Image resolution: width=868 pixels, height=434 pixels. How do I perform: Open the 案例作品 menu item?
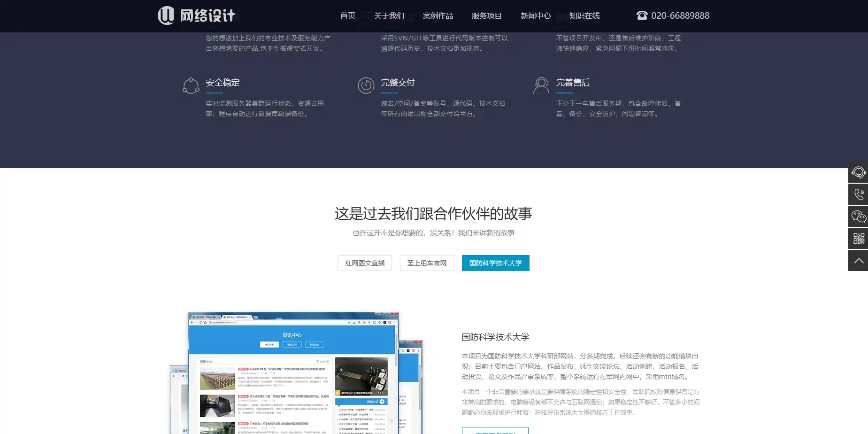click(438, 15)
